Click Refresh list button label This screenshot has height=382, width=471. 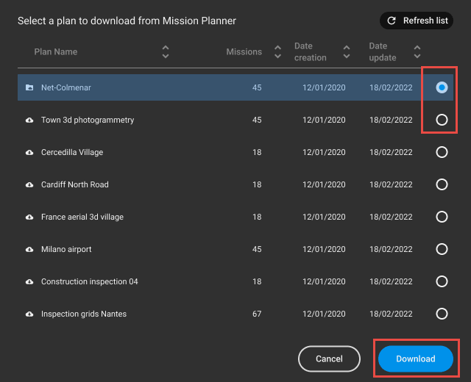click(x=426, y=21)
